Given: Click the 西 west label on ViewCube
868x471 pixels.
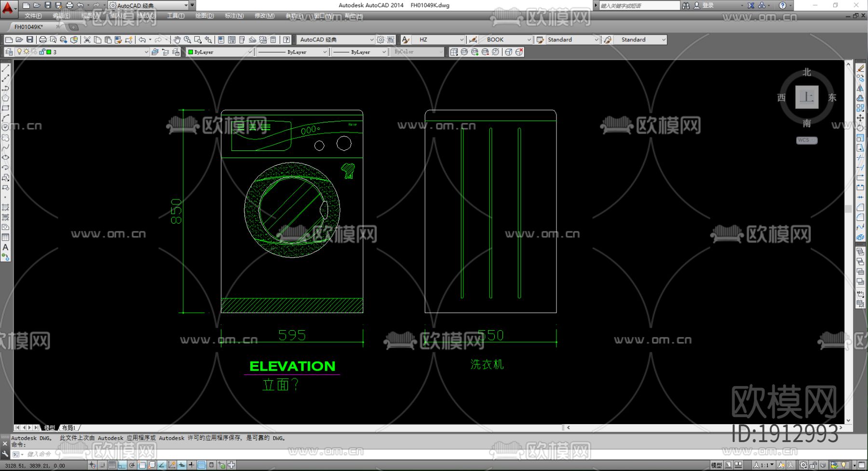Looking at the screenshot, I should click(x=782, y=98).
